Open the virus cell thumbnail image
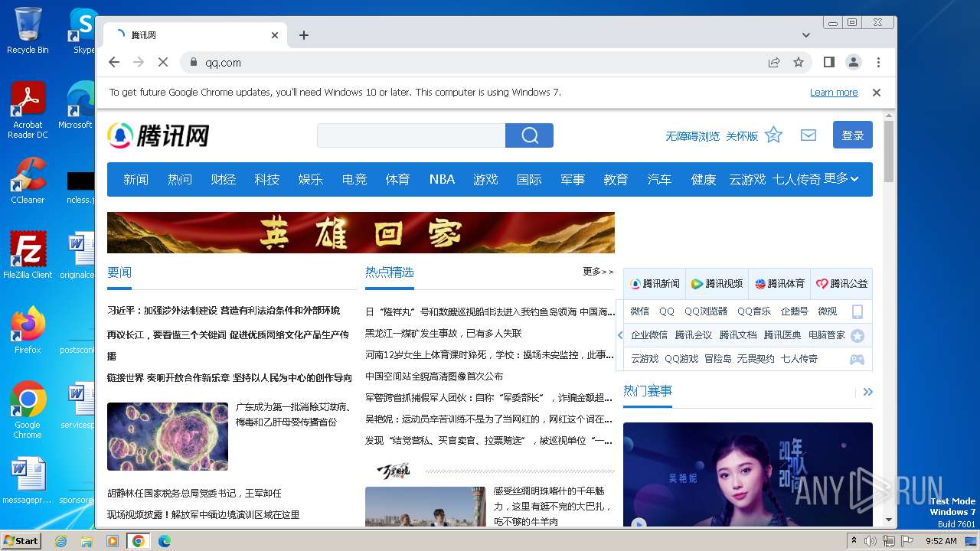This screenshot has height=551, width=980. 168,436
